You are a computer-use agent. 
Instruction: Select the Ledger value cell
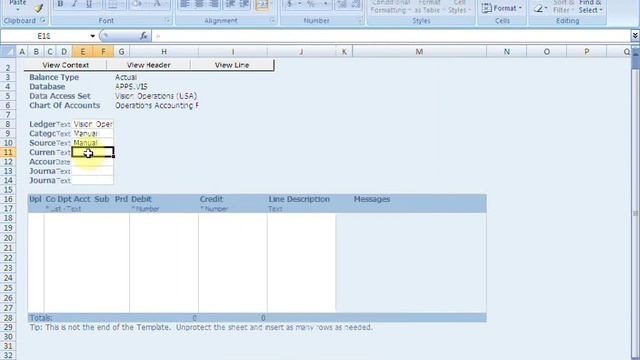[93, 124]
